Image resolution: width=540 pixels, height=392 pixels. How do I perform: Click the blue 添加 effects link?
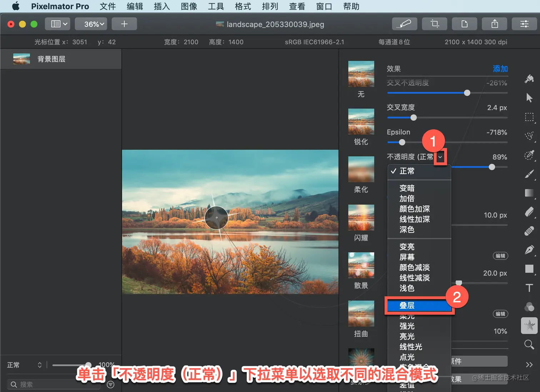(500, 68)
